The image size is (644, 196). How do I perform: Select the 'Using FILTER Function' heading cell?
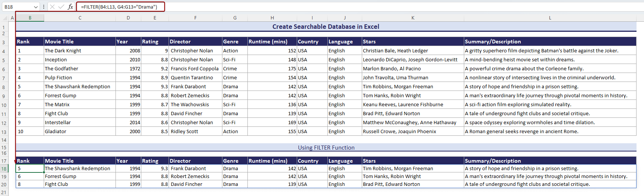pyautogui.click(x=326, y=147)
